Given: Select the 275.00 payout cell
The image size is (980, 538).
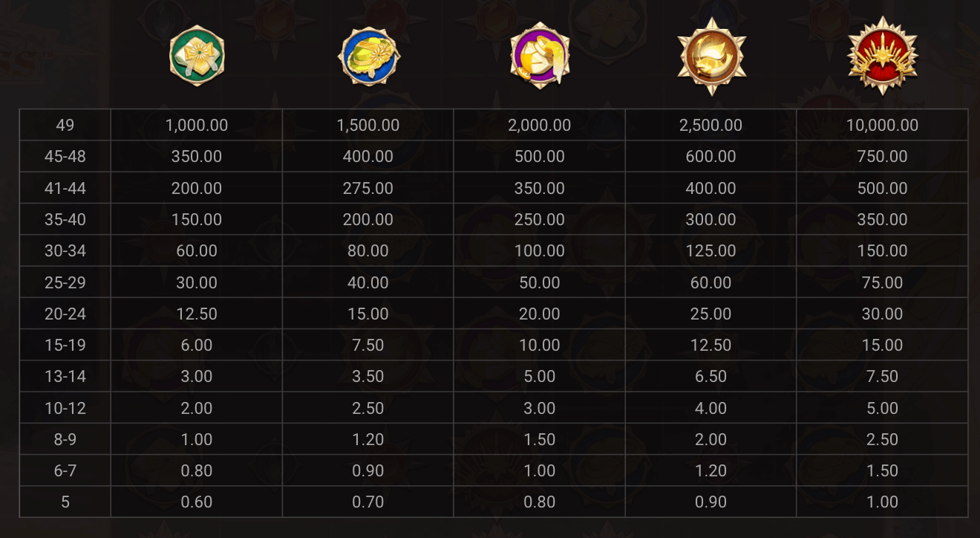Looking at the screenshot, I should click(x=368, y=189).
